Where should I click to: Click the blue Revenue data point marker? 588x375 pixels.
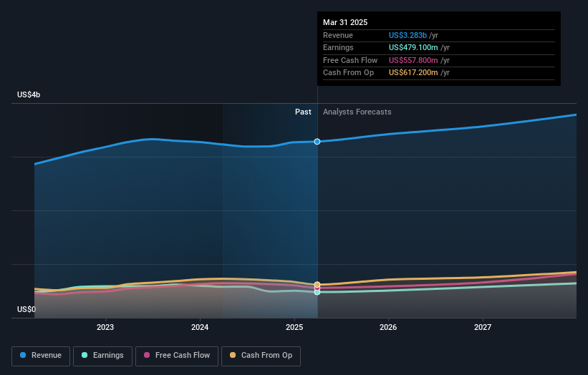tap(317, 142)
